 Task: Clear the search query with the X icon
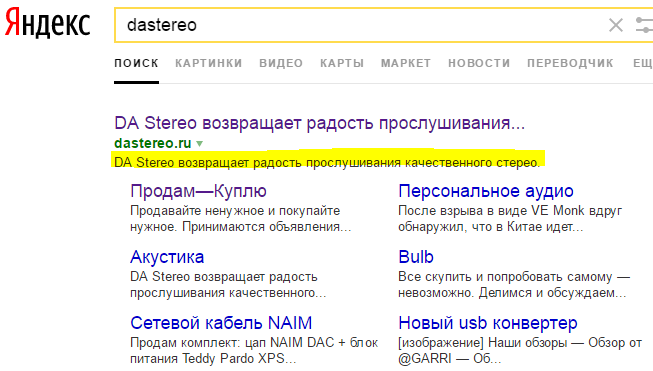[616, 25]
